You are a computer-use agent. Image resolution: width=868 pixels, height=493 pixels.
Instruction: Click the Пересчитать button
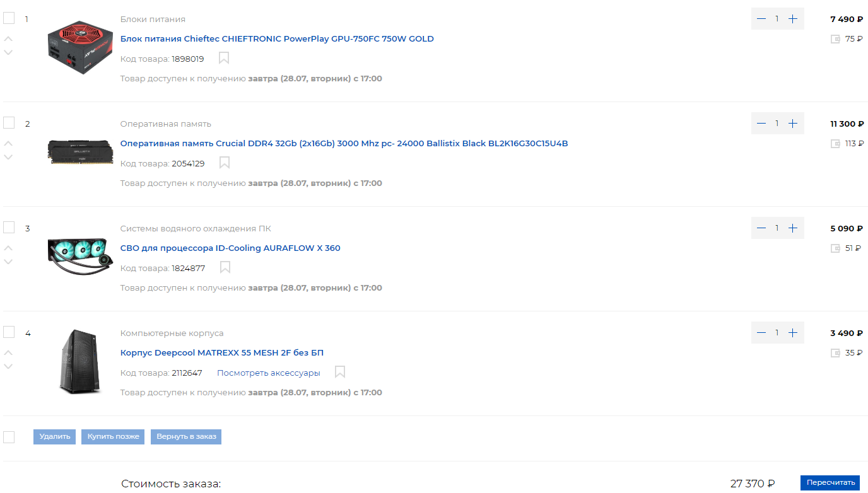[830, 483]
